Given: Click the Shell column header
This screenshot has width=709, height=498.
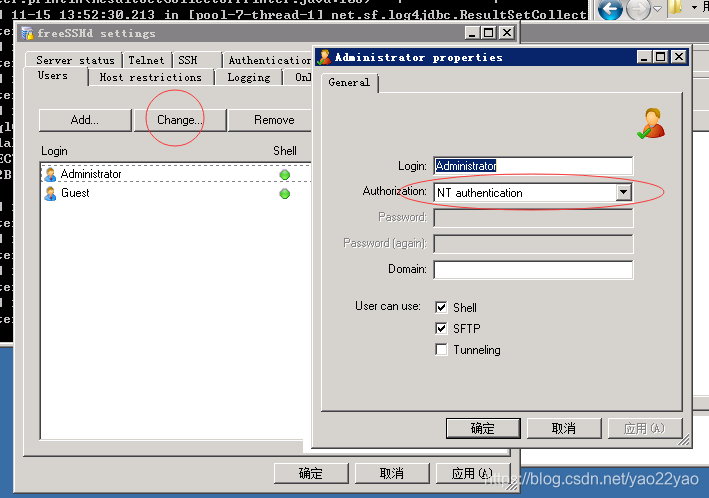Looking at the screenshot, I should [x=285, y=151].
